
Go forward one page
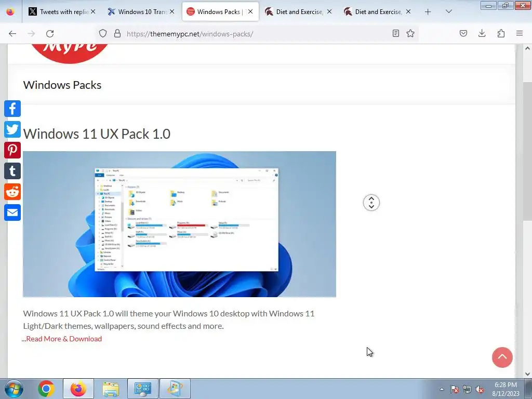click(31, 34)
